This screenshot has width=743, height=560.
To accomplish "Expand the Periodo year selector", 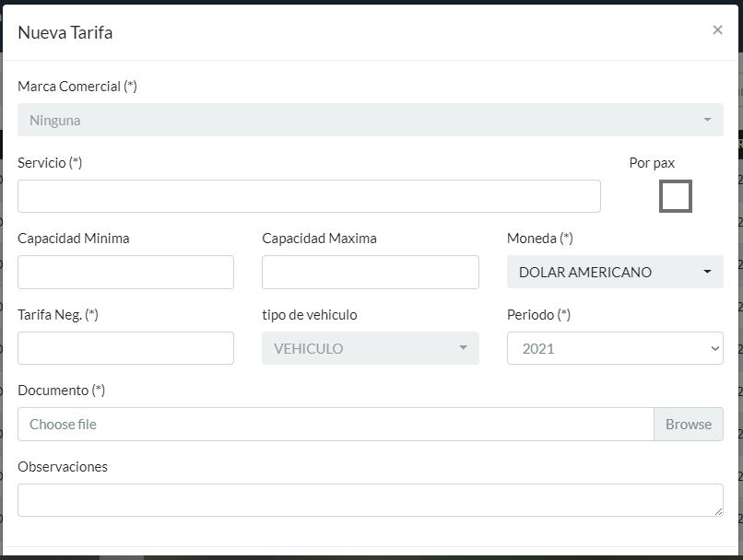I will click(615, 348).
